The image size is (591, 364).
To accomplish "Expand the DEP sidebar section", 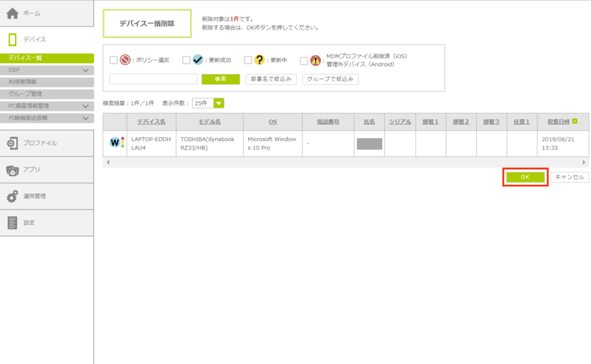I will pos(85,70).
